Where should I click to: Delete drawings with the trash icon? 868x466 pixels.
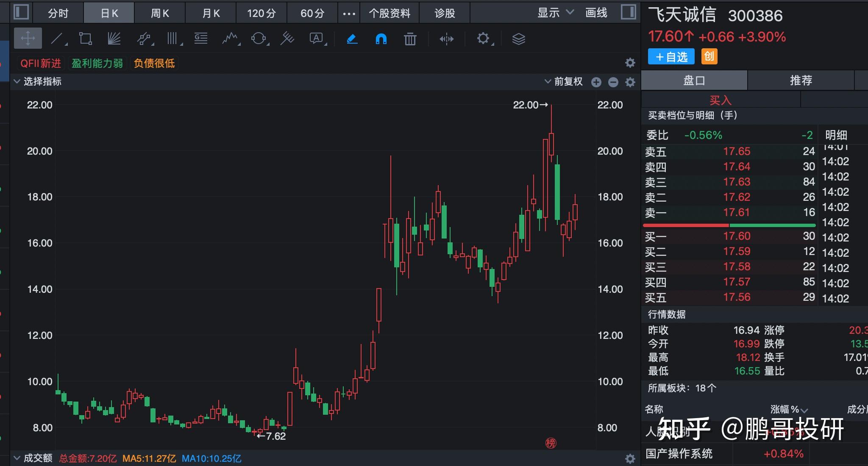pyautogui.click(x=410, y=39)
